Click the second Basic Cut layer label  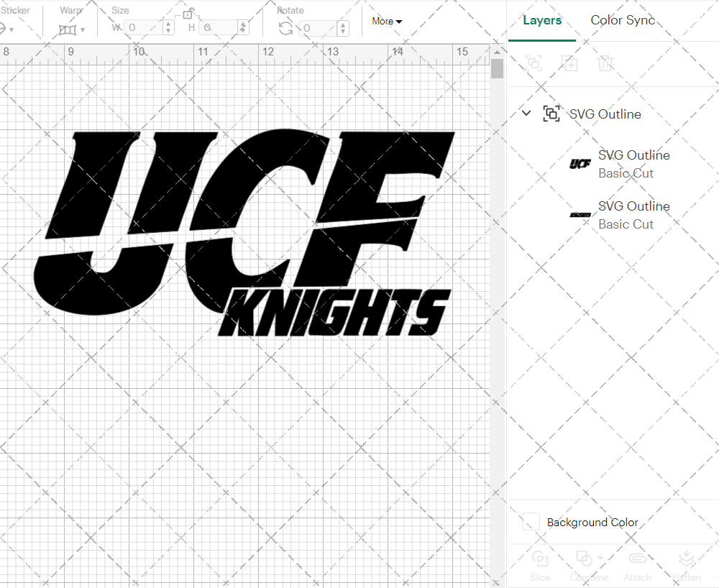point(626,224)
